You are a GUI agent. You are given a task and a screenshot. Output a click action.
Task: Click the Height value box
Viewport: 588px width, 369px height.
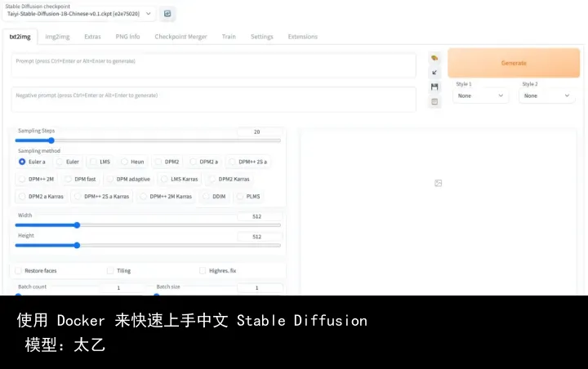pyautogui.click(x=260, y=237)
